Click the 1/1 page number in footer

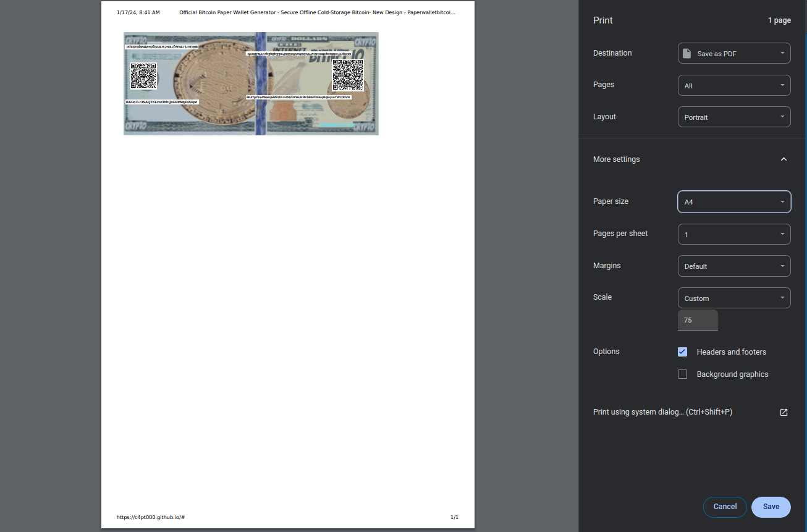point(454,517)
